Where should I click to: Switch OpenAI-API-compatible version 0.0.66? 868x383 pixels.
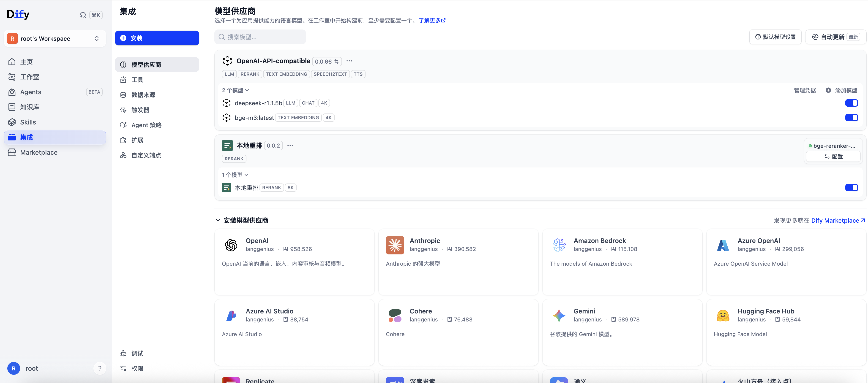click(327, 62)
